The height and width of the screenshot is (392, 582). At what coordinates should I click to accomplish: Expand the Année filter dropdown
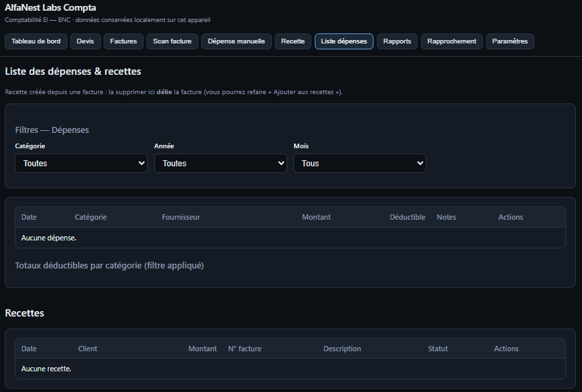click(x=221, y=163)
